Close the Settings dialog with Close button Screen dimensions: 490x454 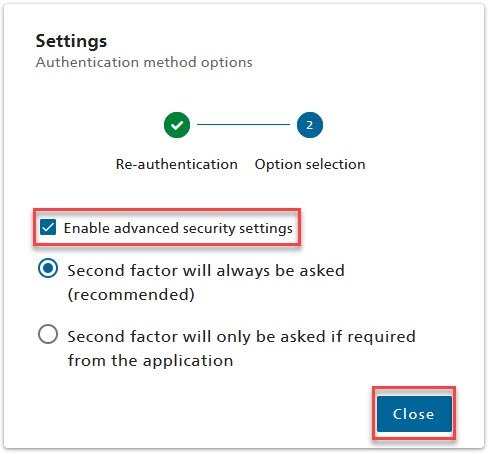[414, 414]
